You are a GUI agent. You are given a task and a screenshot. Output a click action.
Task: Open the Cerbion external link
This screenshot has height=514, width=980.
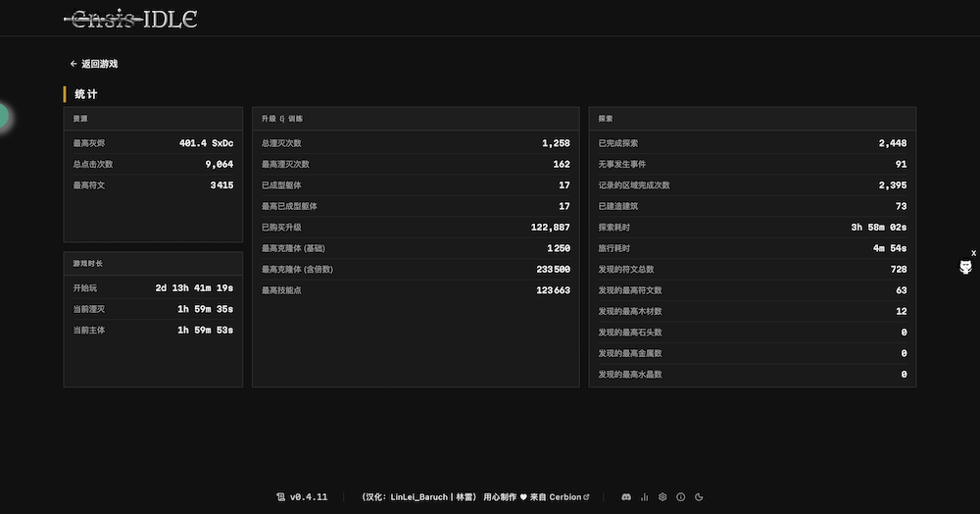coord(569,497)
